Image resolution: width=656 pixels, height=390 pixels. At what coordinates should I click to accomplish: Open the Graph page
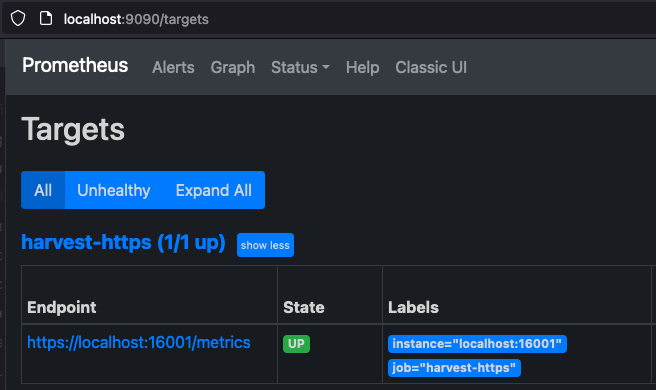233,67
